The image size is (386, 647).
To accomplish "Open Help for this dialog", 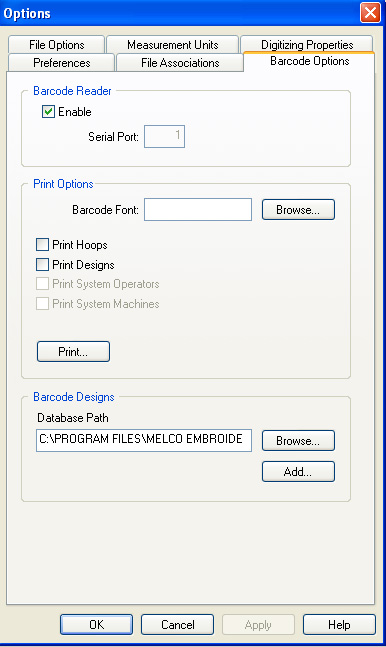I will click(339, 625).
